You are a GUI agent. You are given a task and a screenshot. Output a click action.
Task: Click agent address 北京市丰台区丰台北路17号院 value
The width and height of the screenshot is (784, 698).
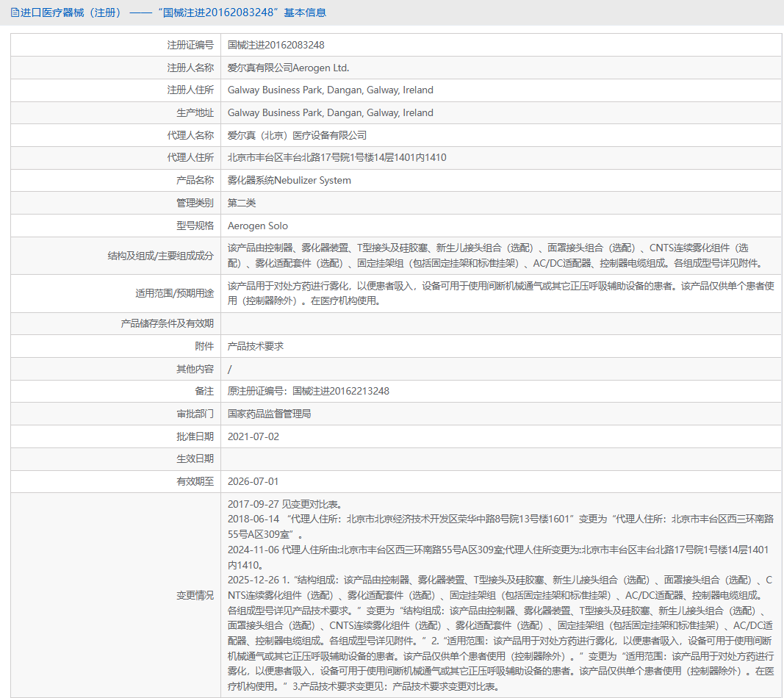click(x=337, y=157)
